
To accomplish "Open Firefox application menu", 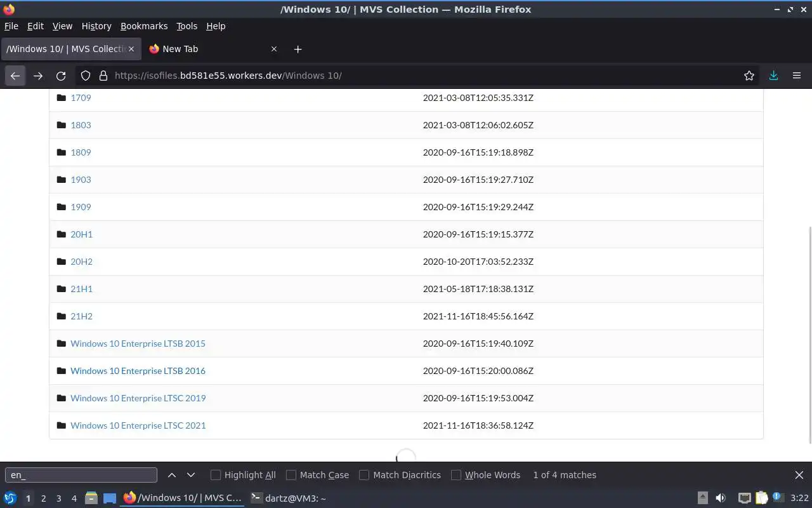I will click(797, 76).
